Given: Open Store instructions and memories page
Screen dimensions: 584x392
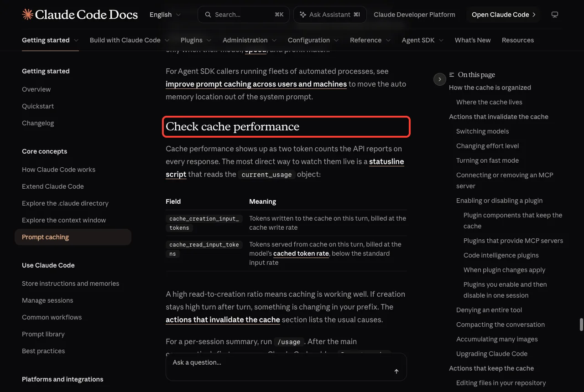Looking at the screenshot, I should (71, 284).
